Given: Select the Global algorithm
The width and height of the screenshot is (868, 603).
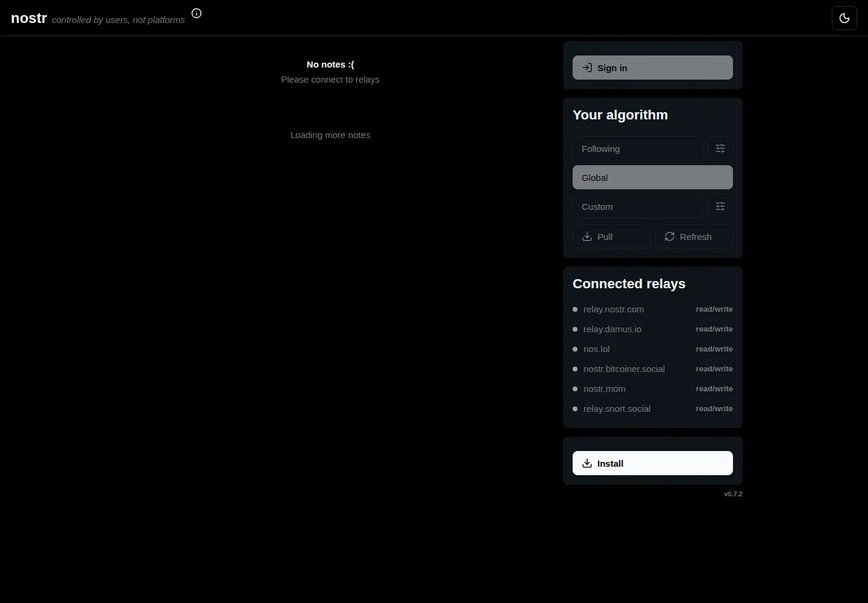Looking at the screenshot, I should tap(653, 177).
